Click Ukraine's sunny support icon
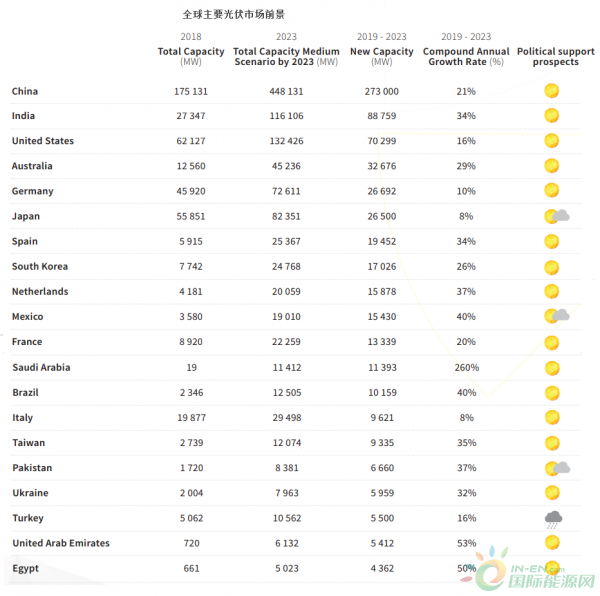Image resolution: width=600 pixels, height=596 pixels. (x=551, y=492)
